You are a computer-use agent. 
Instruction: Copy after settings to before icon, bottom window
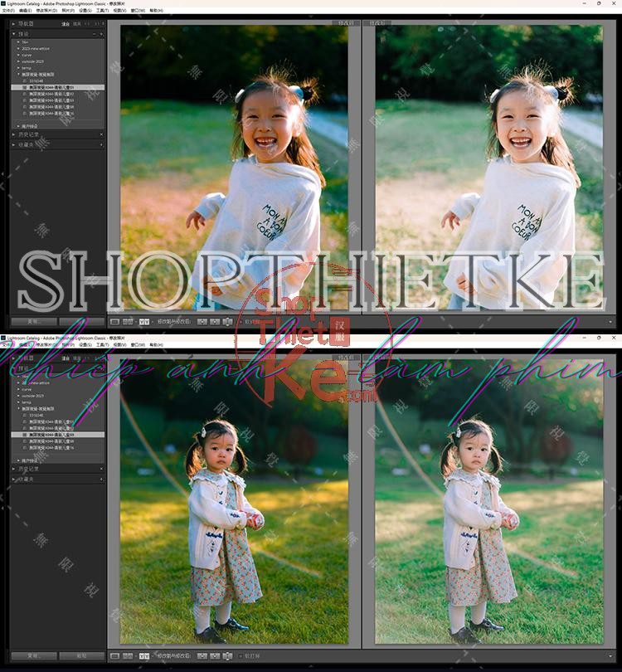[x=215, y=655]
